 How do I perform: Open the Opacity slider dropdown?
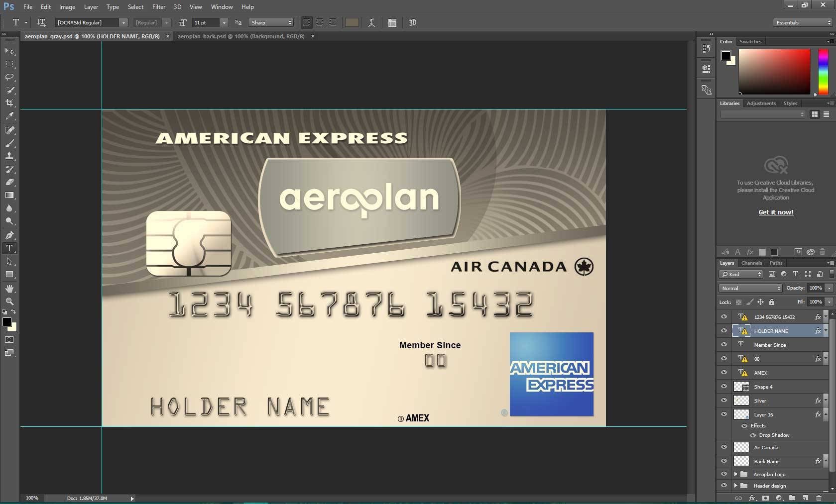click(829, 288)
